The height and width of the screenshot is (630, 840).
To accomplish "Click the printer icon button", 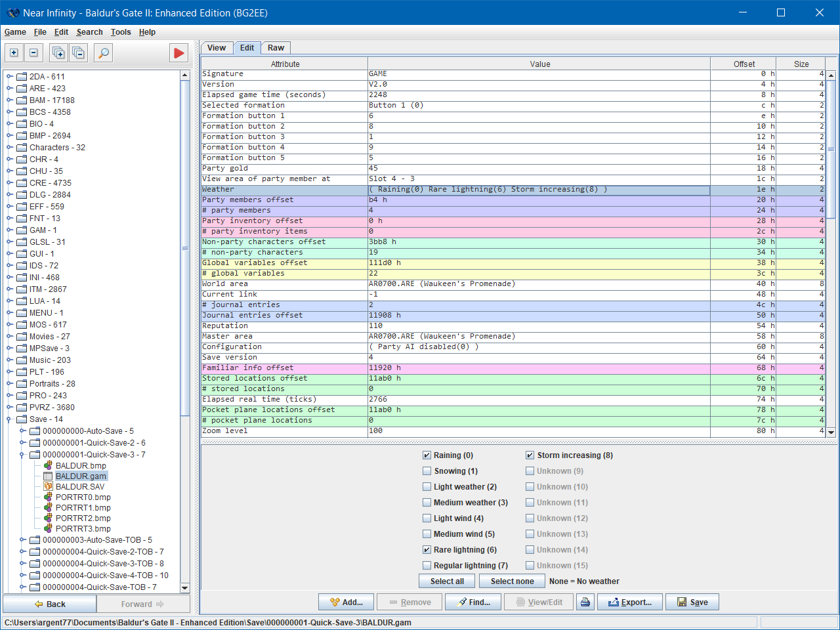I will pyautogui.click(x=585, y=602).
